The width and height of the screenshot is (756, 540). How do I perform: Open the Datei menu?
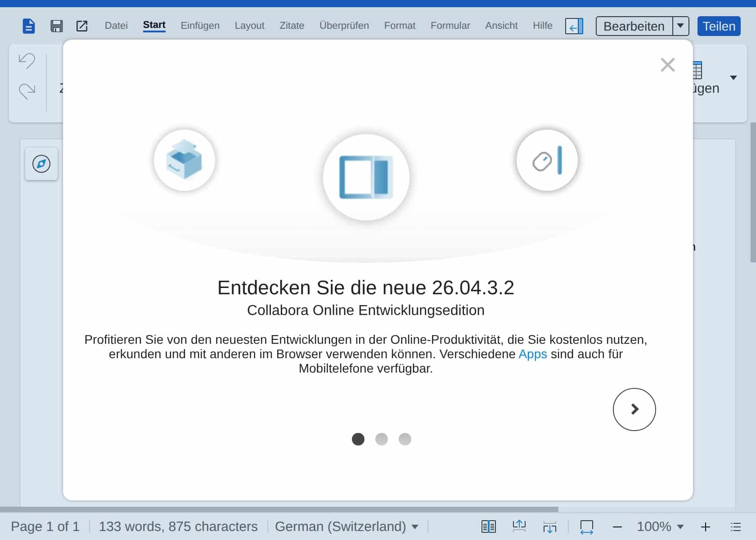(x=116, y=26)
